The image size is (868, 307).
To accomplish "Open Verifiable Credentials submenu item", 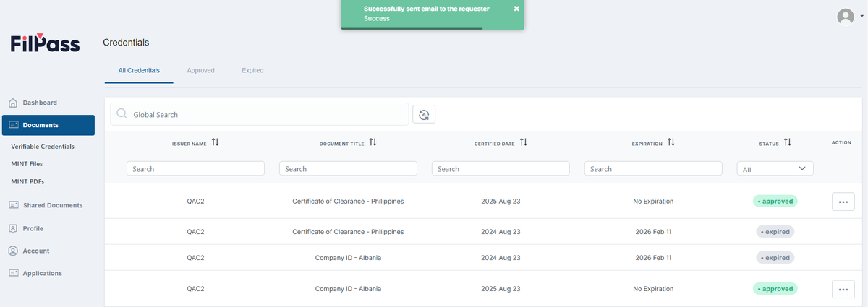I will 43,147.
